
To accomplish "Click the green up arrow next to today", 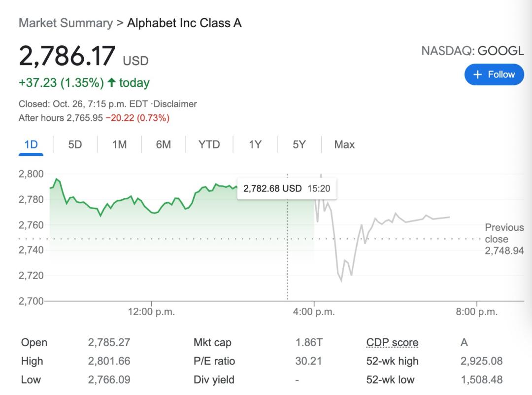I will 112,83.
